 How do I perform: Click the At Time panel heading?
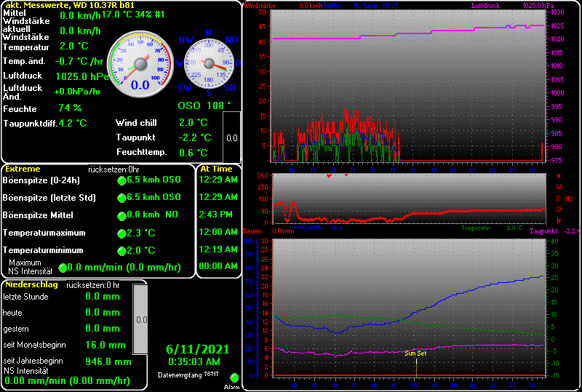pos(216,169)
